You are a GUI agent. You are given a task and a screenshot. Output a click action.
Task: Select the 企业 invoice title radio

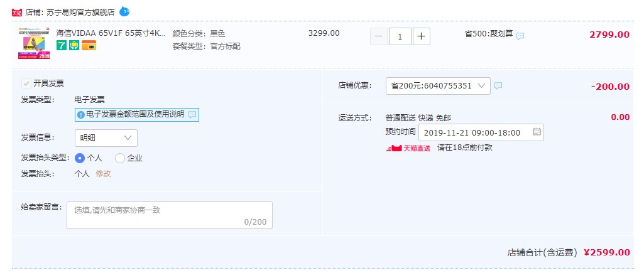pyautogui.click(x=119, y=158)
